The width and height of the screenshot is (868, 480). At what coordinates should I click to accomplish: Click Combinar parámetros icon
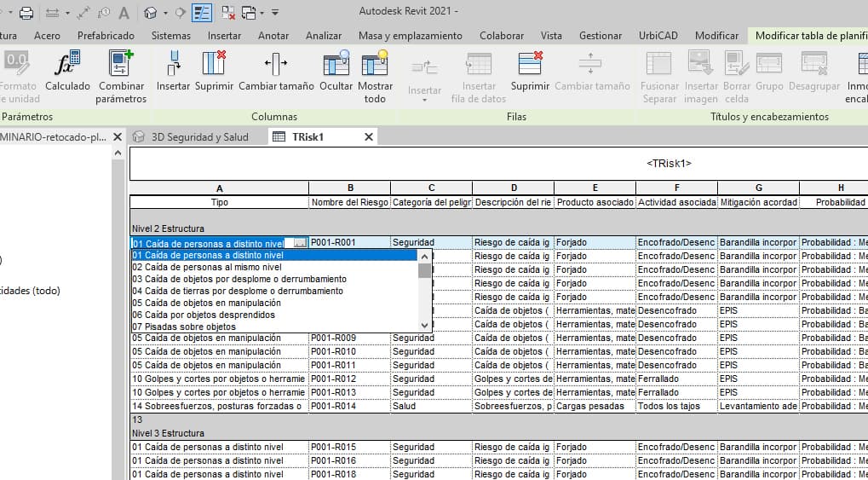pyautogui.click(x=121, y=62)
